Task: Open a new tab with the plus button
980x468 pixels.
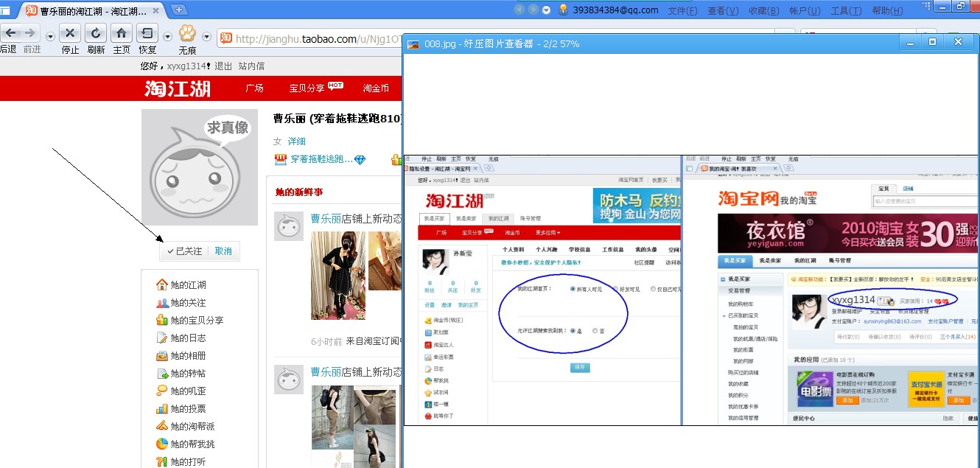Action: 180,10
